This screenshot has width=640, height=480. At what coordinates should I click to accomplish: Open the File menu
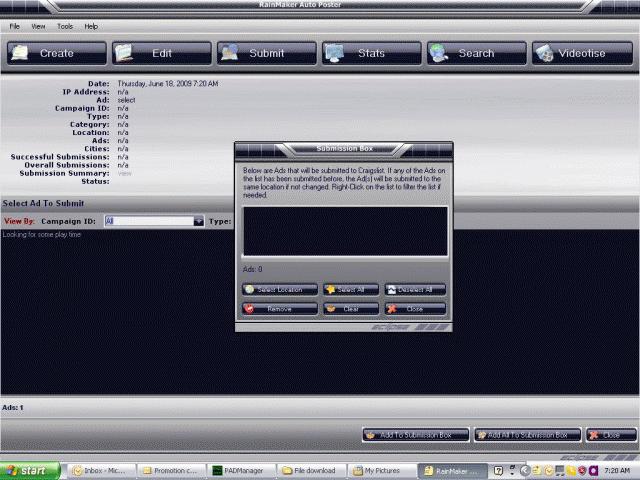coord(15,26)
